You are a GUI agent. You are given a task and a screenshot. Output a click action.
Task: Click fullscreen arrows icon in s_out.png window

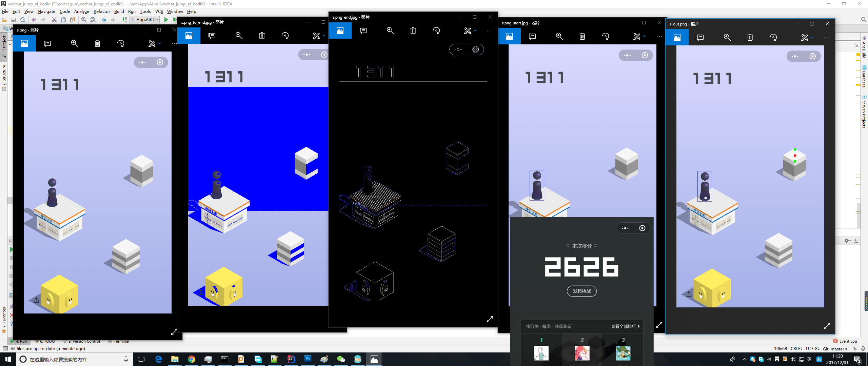click(827, 326)
